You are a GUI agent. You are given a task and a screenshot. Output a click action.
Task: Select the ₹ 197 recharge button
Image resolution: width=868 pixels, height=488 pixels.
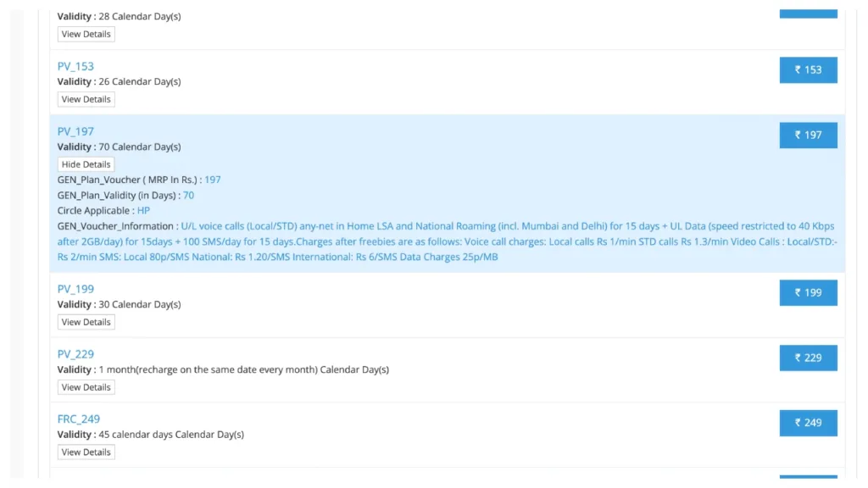(x=808, y=135)
